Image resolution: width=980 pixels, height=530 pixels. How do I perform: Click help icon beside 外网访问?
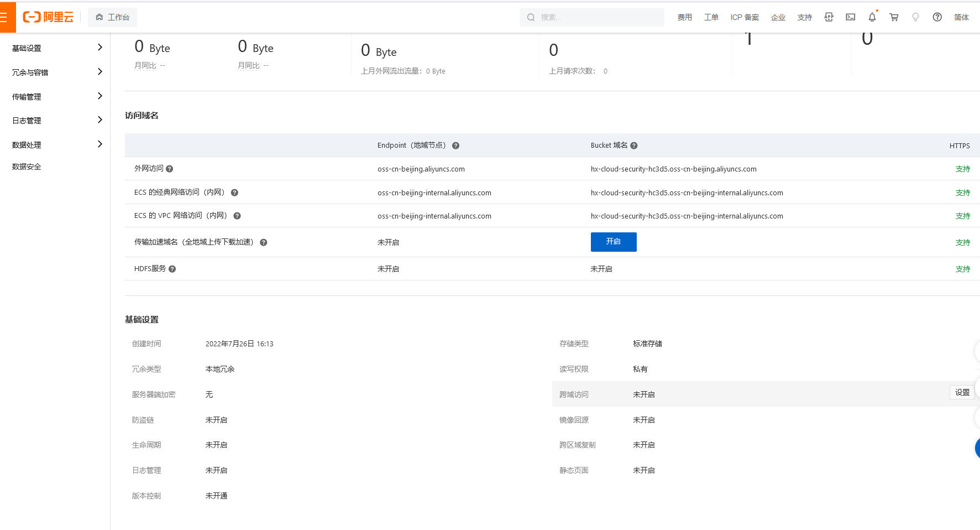[x=170, y=169]
